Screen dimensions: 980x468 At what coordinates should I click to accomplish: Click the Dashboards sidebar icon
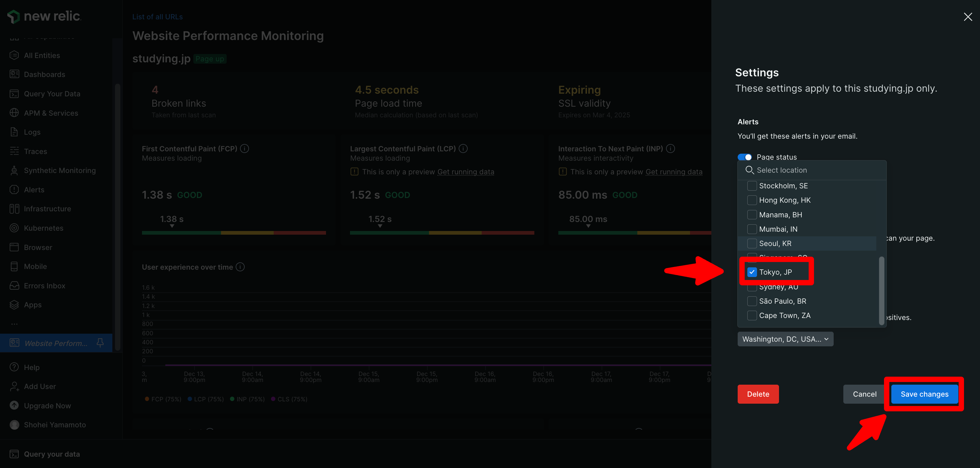(14, 74)
